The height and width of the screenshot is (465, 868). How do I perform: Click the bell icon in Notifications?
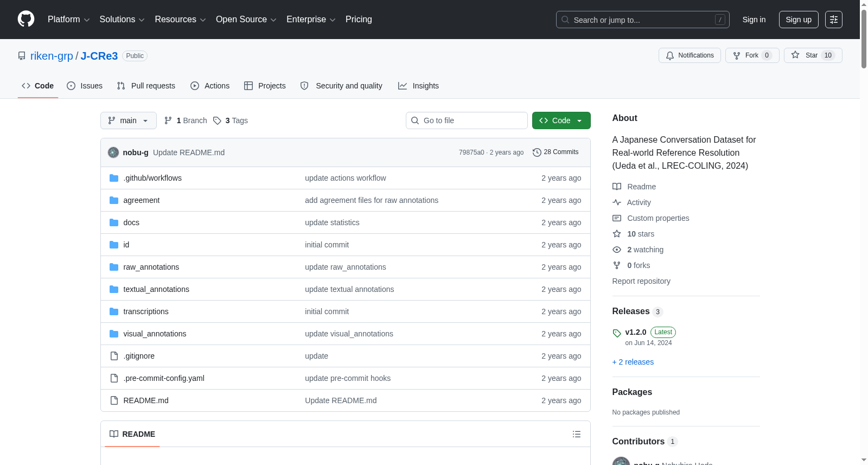pos(670,55)
